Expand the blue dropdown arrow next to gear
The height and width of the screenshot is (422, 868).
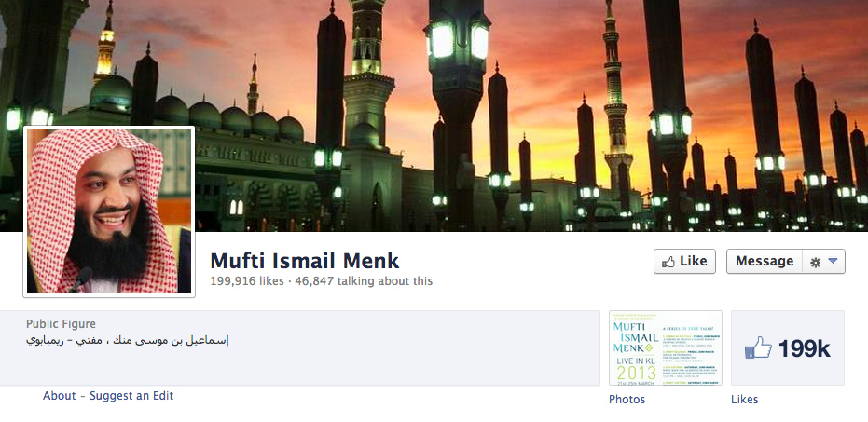[833, 262]
